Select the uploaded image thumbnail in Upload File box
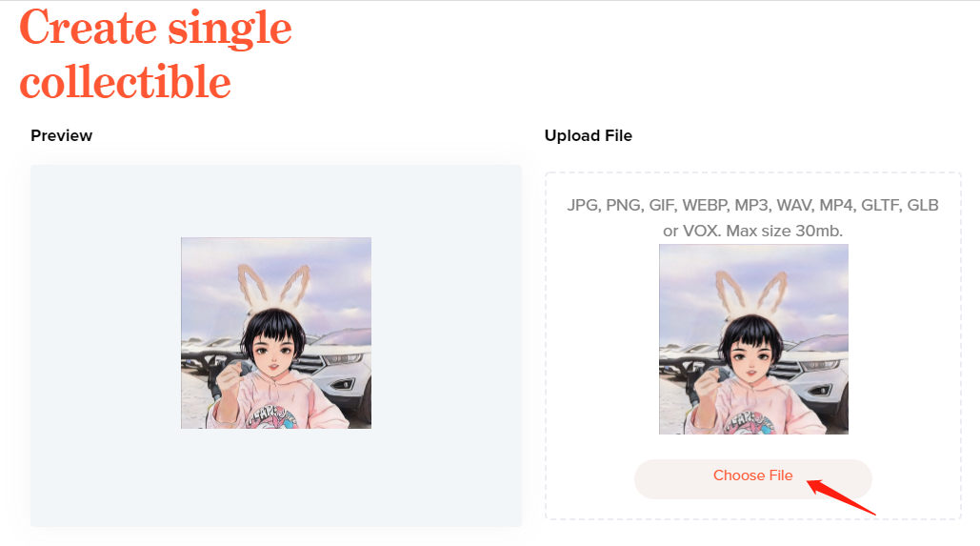The image size is (980, 546). (x=753, y=339)
